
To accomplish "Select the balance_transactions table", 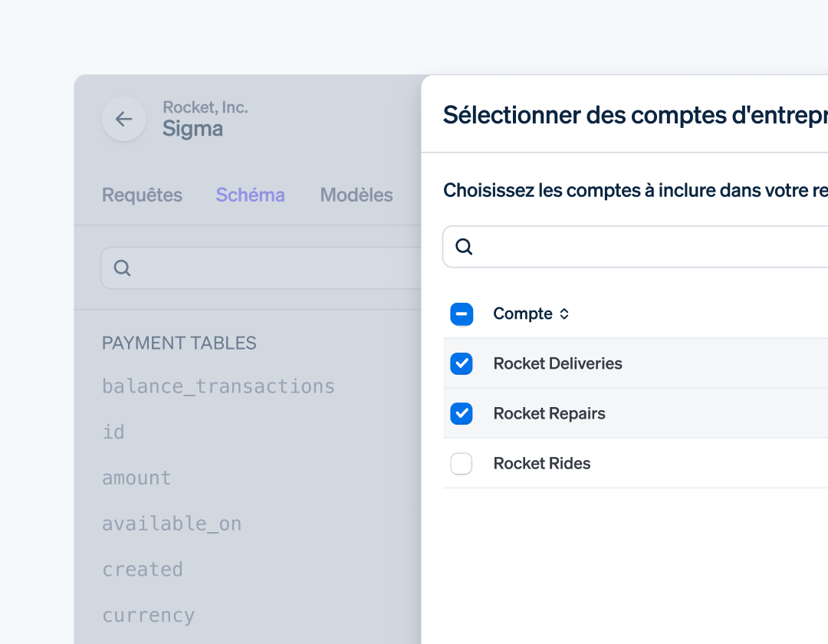I will [218, 386].
